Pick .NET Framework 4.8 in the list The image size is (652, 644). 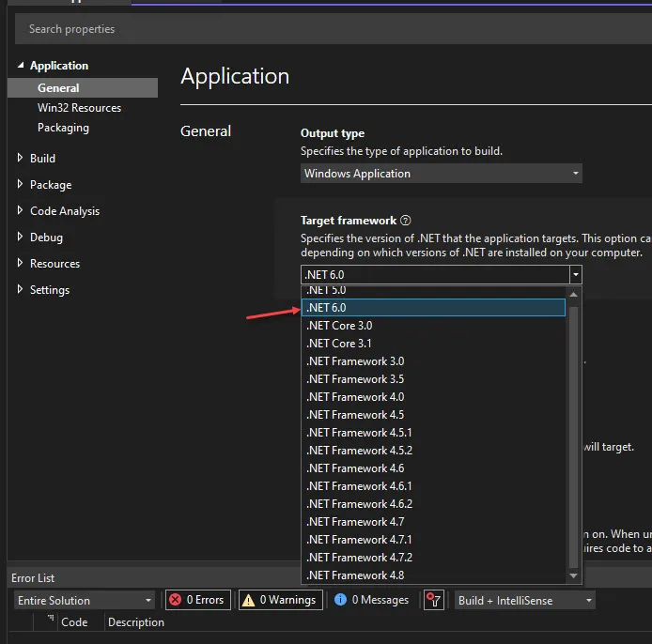pos(433,575)
